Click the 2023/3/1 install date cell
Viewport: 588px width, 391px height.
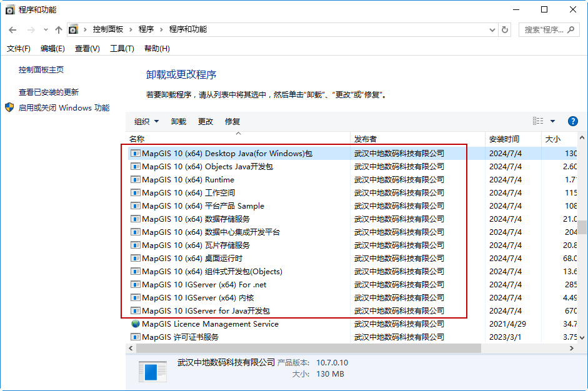click(505, 337)
